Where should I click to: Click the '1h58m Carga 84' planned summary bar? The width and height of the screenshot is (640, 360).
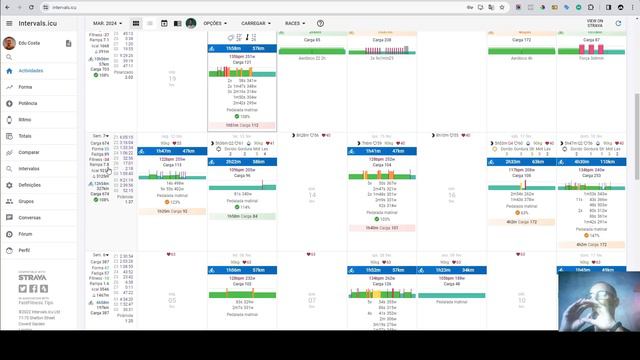[x=242, y=216]
